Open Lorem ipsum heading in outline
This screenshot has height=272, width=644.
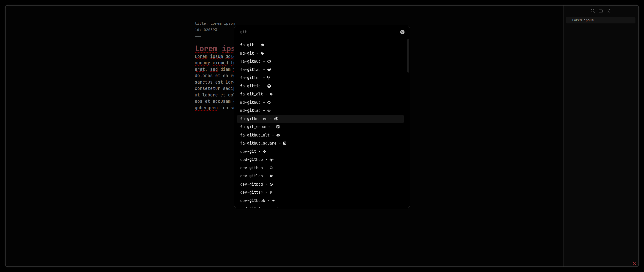coord(583,20)
